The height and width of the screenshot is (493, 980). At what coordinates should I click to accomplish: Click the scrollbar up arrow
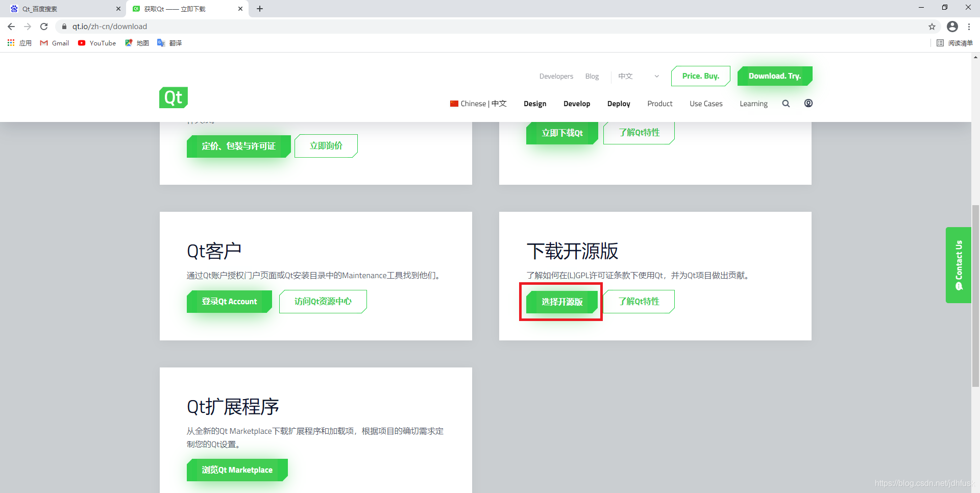tap(975, 57)
